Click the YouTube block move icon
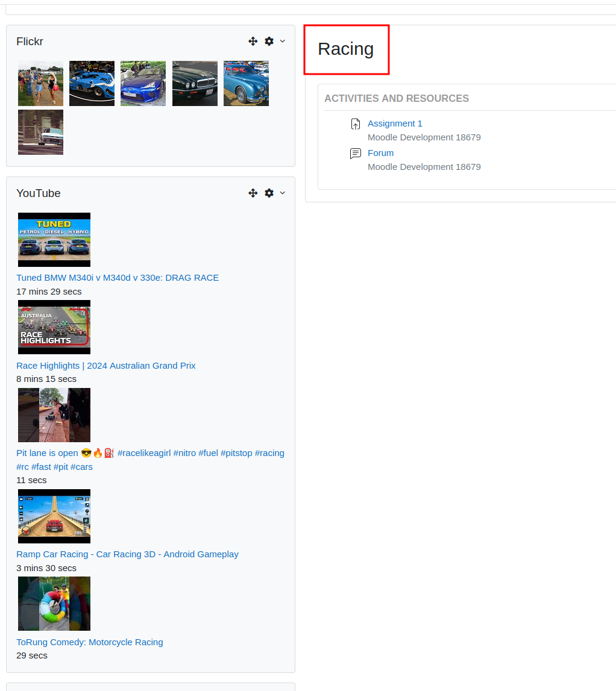Screen dimensions: 616x691 tap(253, 193)
